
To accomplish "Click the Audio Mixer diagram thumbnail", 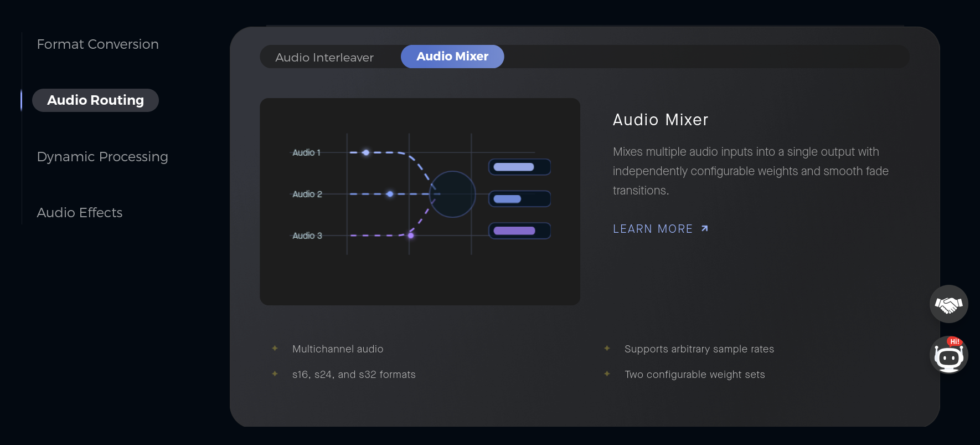I will click(420, 202).
